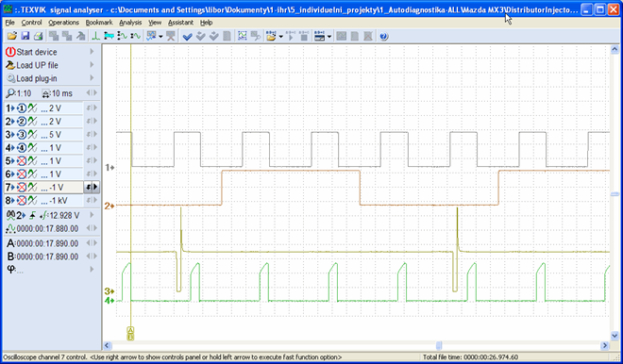Screen dimensions: 623x364
Task: Expand the Start device arrow
Action: [92, 52]
